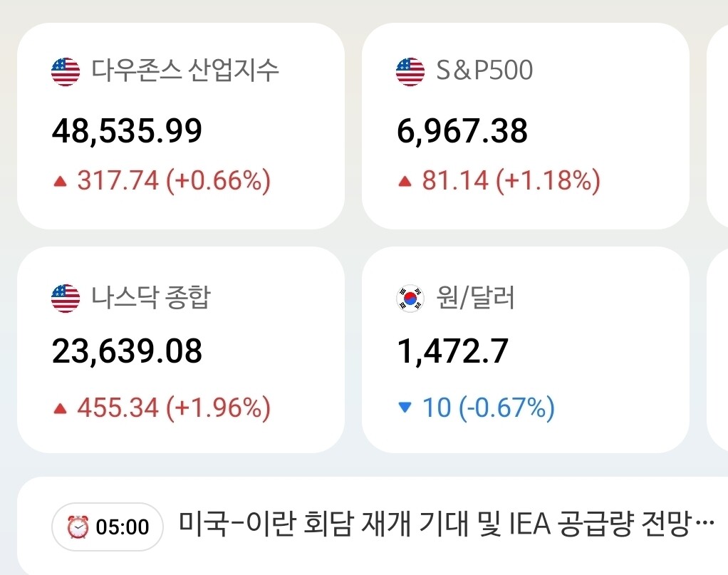Tap the Nasdaq value 23,639.08

127,351
